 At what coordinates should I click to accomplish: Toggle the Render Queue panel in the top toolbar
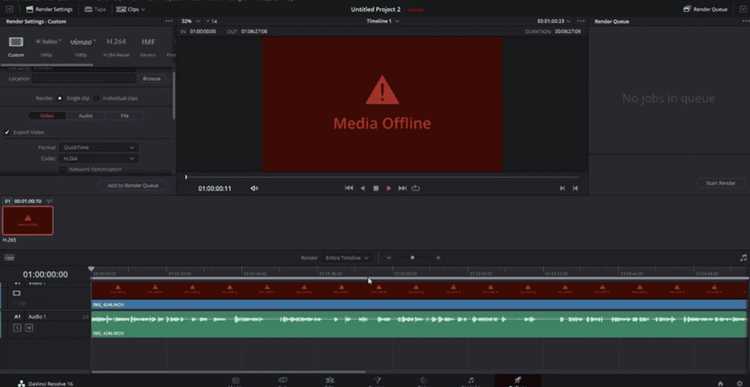click(705, 9)
